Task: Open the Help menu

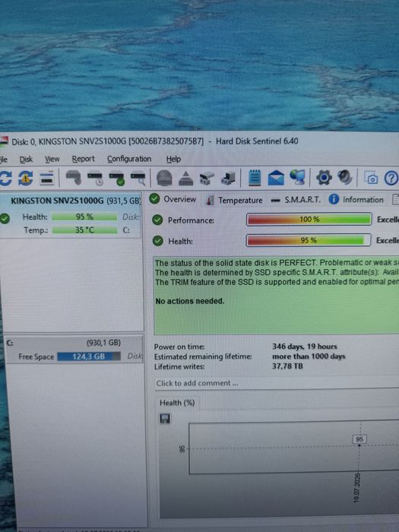Action: pos(173,159)
